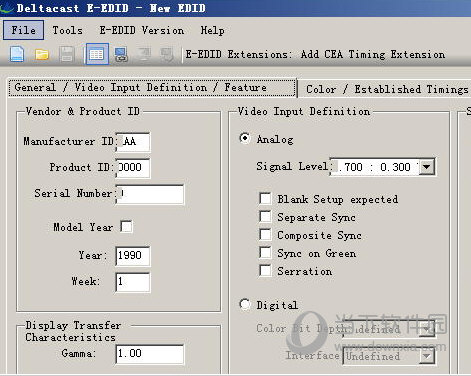The image size is (471, 376).
Task: Click the monitor read/write toolbar icon
Action: (121, 54)
